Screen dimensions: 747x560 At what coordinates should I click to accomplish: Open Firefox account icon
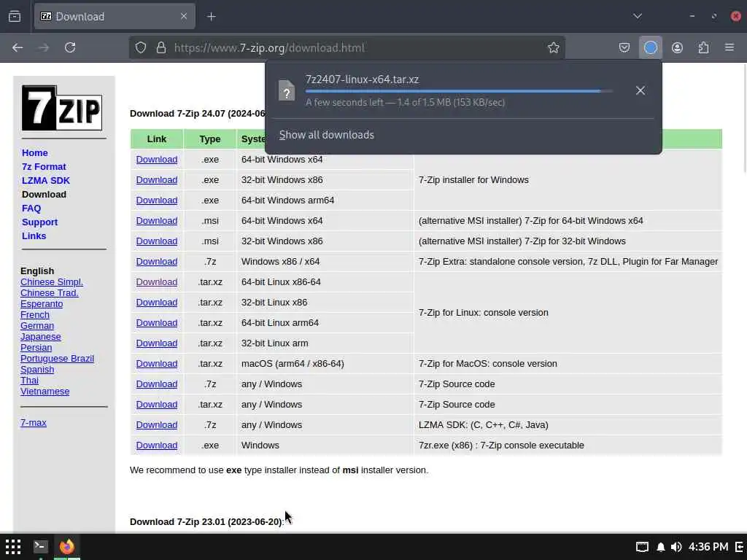click(677, 47)
